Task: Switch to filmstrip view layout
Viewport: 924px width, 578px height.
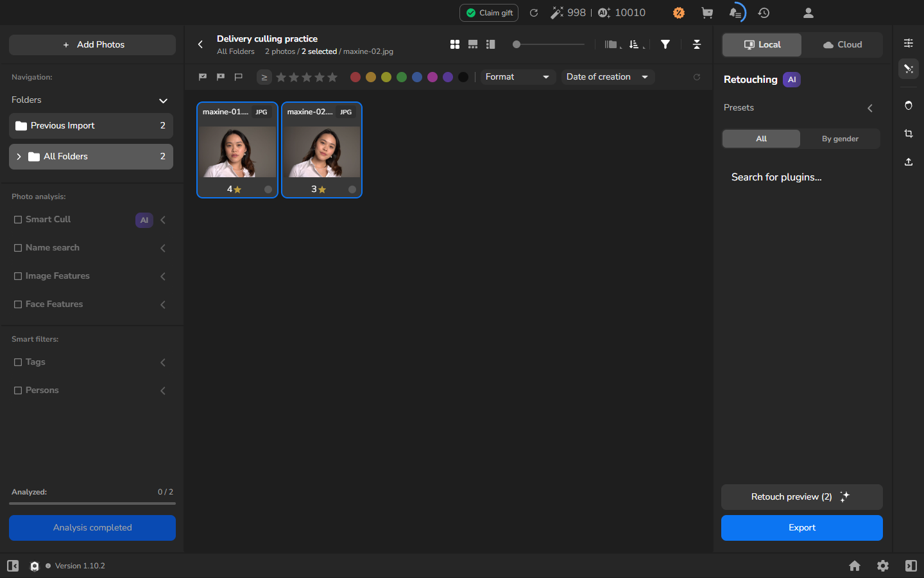Action: pos(473,44)
